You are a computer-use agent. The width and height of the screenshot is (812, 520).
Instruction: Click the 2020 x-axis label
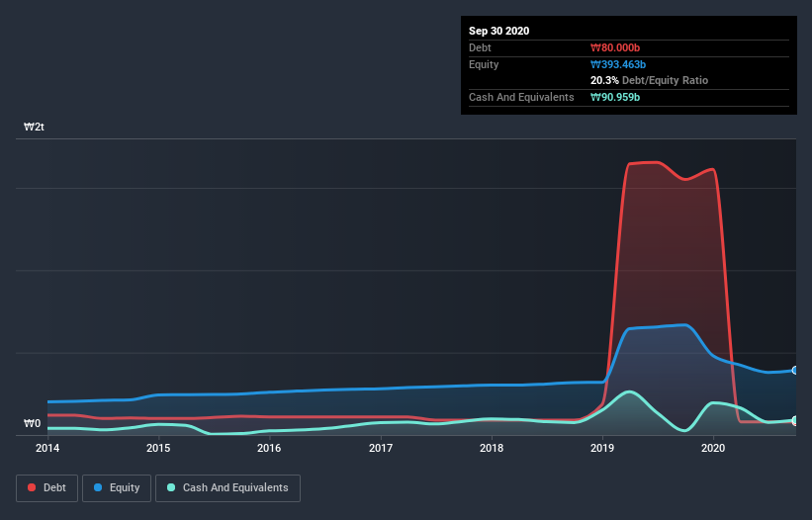712,448
